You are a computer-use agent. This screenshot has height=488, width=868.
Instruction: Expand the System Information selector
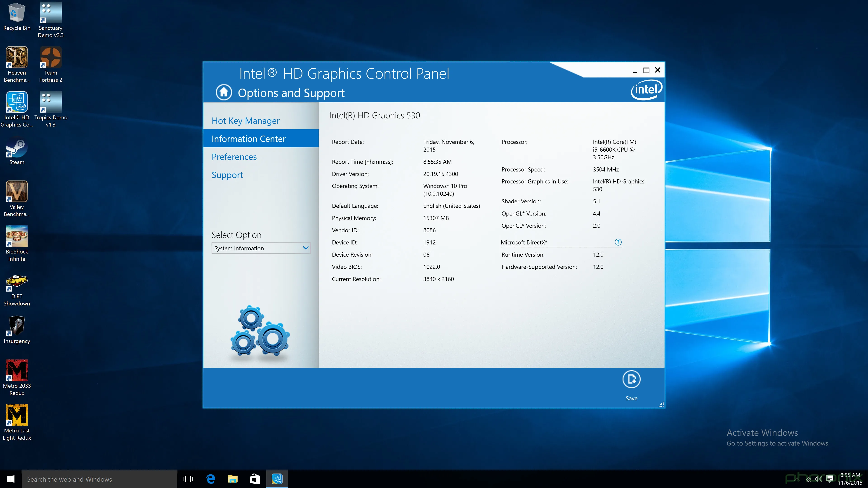pyautogui.click(x=305, y=248)
